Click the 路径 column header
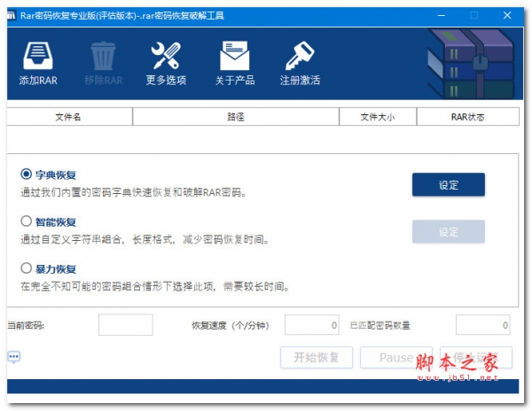 [236, 117]
